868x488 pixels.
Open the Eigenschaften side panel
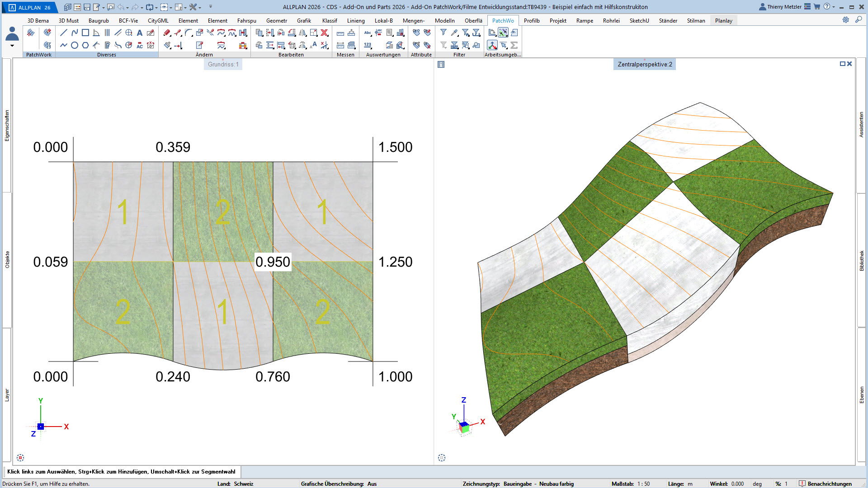click(7, 126)
